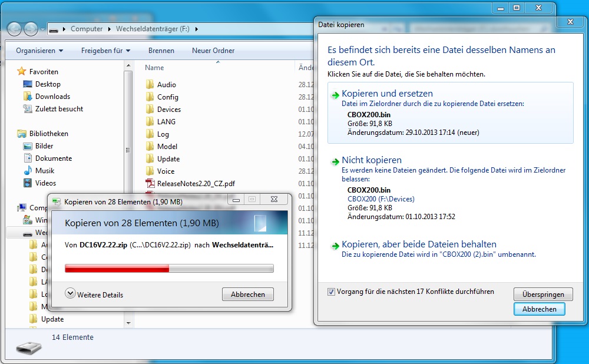The height and width of the screenshot is (364, 589).
Task: Click the Explorer forward navigation arrow
Action: pos(31,29)
